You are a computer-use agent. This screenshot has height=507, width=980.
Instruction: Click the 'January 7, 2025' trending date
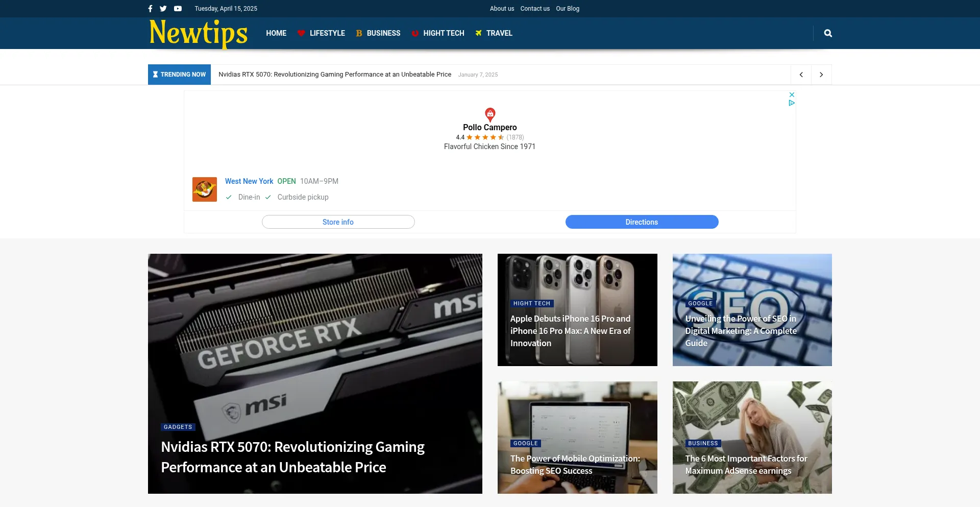tap(478, 75)
